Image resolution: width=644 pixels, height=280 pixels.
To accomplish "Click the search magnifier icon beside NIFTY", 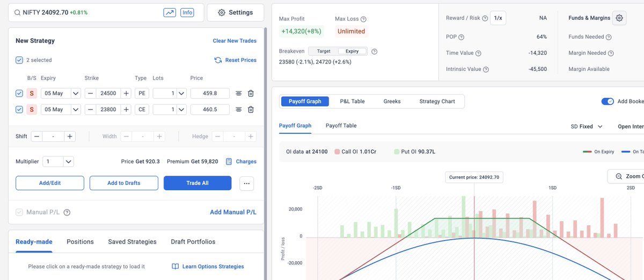I will click(18, 12).
